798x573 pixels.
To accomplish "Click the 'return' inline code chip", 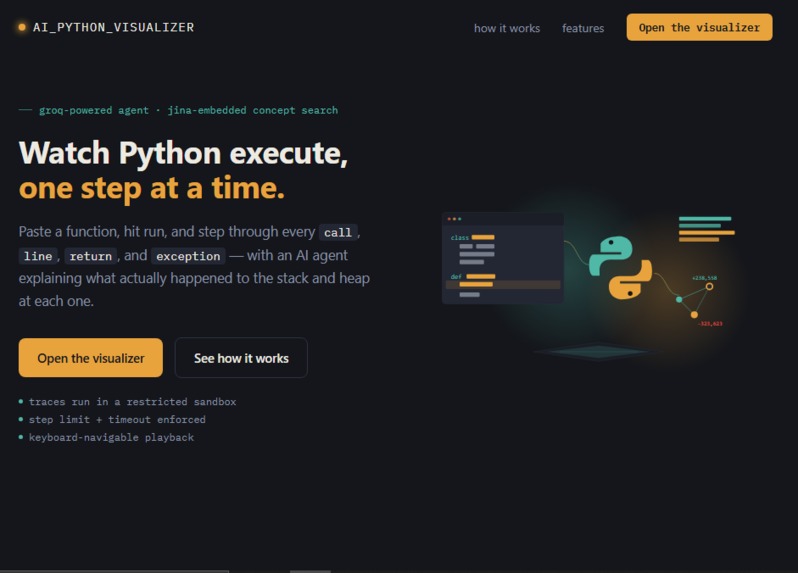I will [x=91, y=256].
